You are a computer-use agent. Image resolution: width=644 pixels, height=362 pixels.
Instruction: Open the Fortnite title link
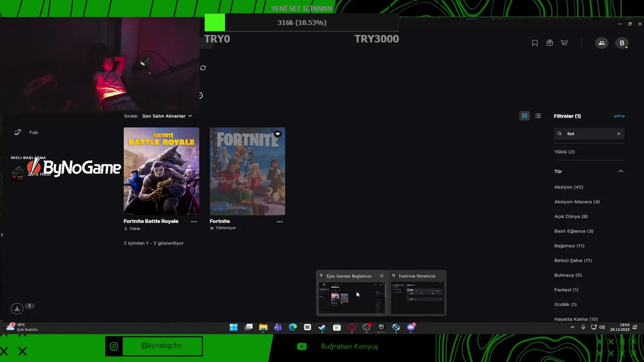pos(220,221)
